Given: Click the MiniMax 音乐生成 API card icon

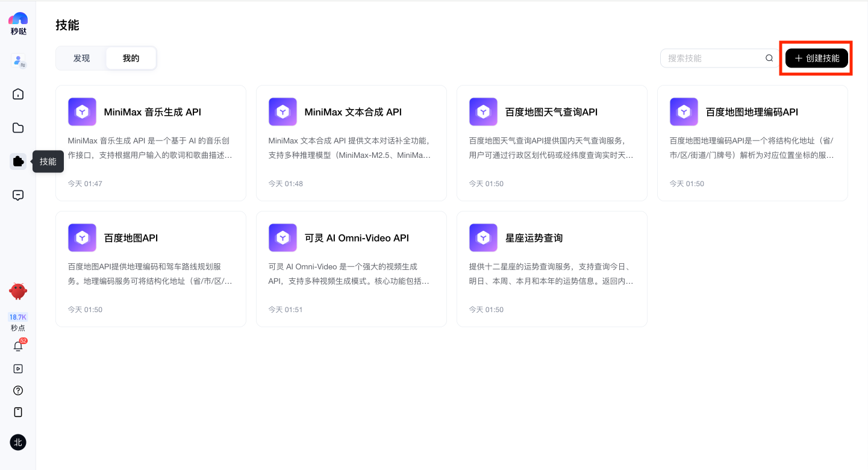Looking at the screenshot, I should pos(82,112).
